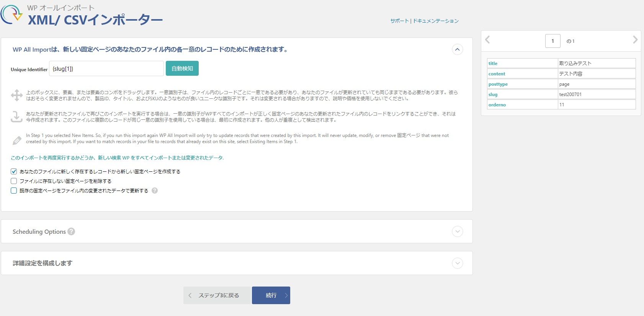Enable ファイルに存在しない固定ページを削除する checkbox
Image resolution: width=644 pixels, height=316 pixels.
[x=14, y=181]
